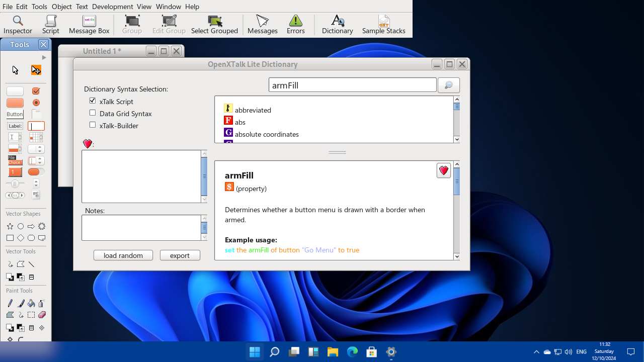The width and height of the screenshot is (644, 362).
Task: Choose the data grid control tool
Action: 36,137
